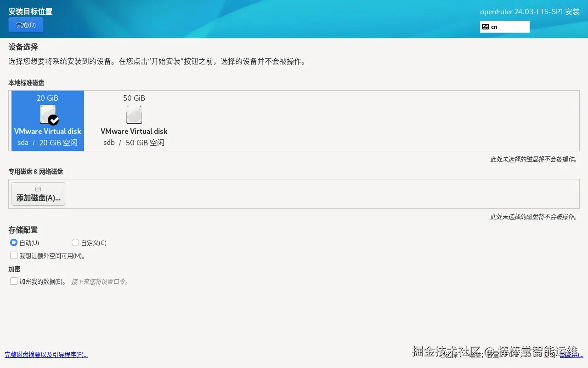
Task: Click the 本地标准磁盘 section label
Action: point(26,83)
